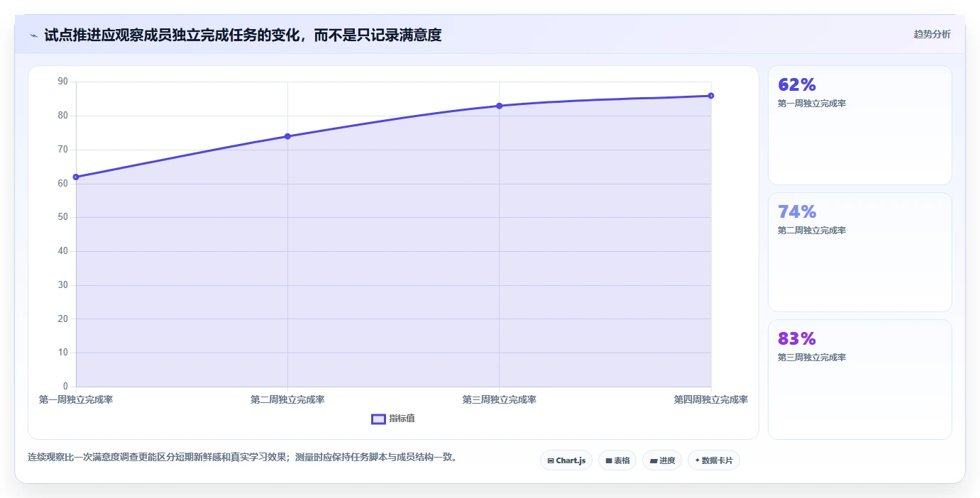Click the 第四周 data point at 86
The image size is (980, 498).
click(711, 96)
